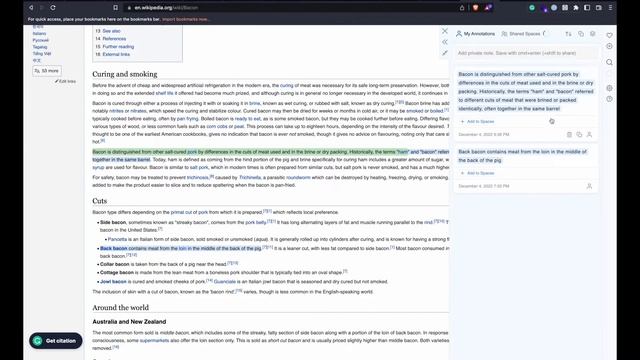Open the help question mark icon
Viewport: 640px width, 360px height.
[609, 99]
